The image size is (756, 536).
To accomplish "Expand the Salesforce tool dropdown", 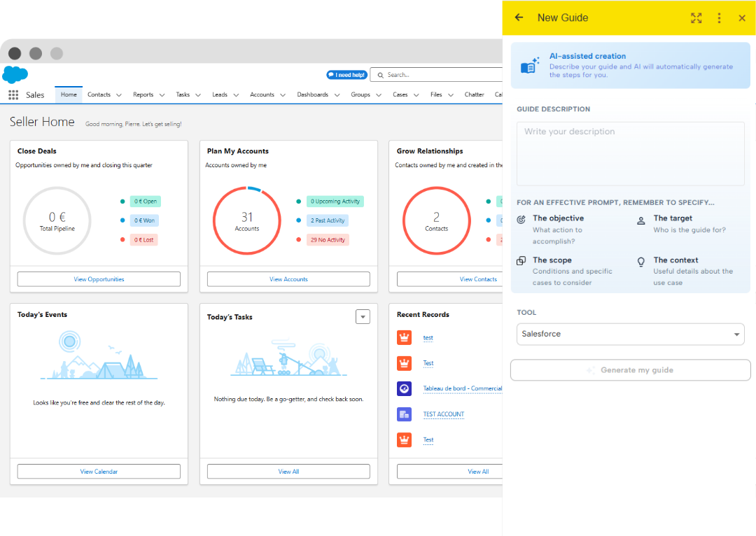I will [x=736, y=334].
